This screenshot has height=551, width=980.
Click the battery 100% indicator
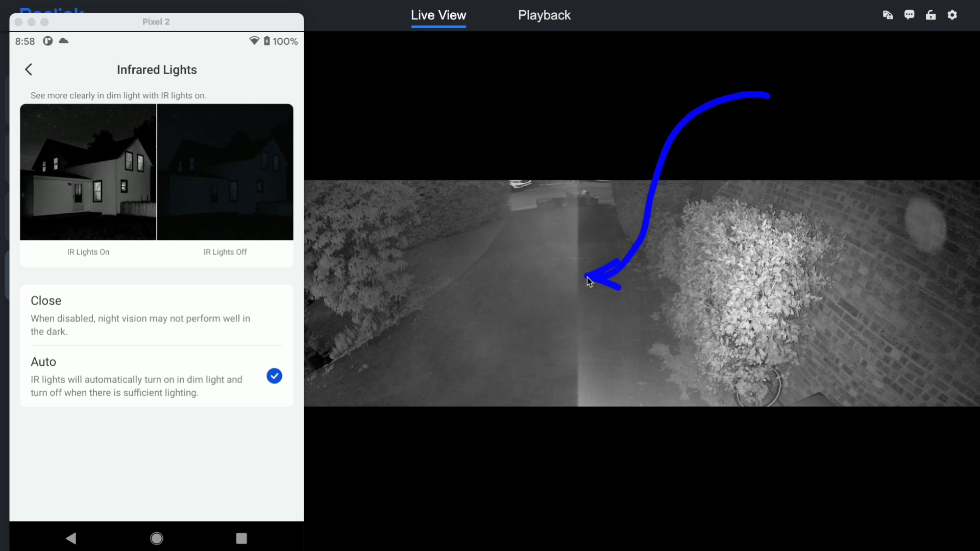coord(281,41)
